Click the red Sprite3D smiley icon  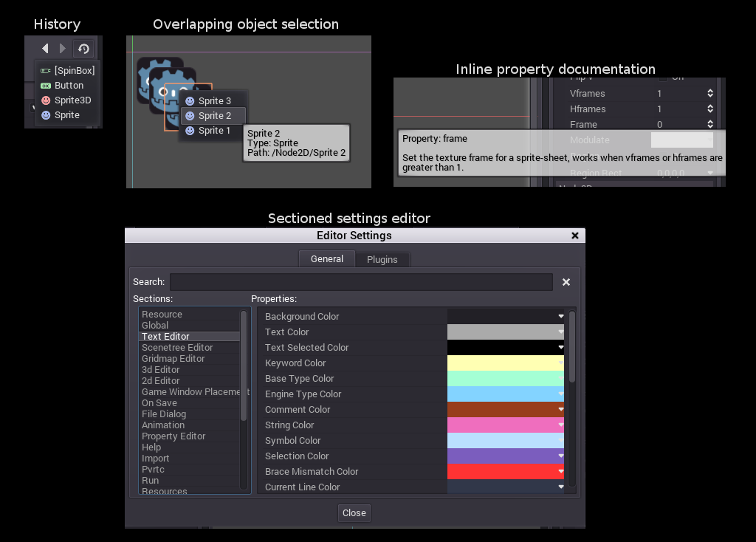[x=46, y=100]
